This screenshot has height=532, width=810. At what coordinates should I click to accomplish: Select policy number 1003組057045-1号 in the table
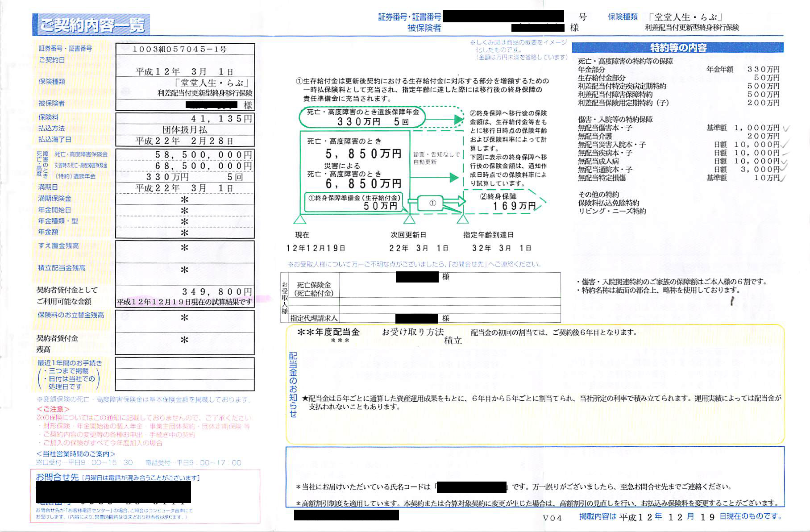coord(180,49)
